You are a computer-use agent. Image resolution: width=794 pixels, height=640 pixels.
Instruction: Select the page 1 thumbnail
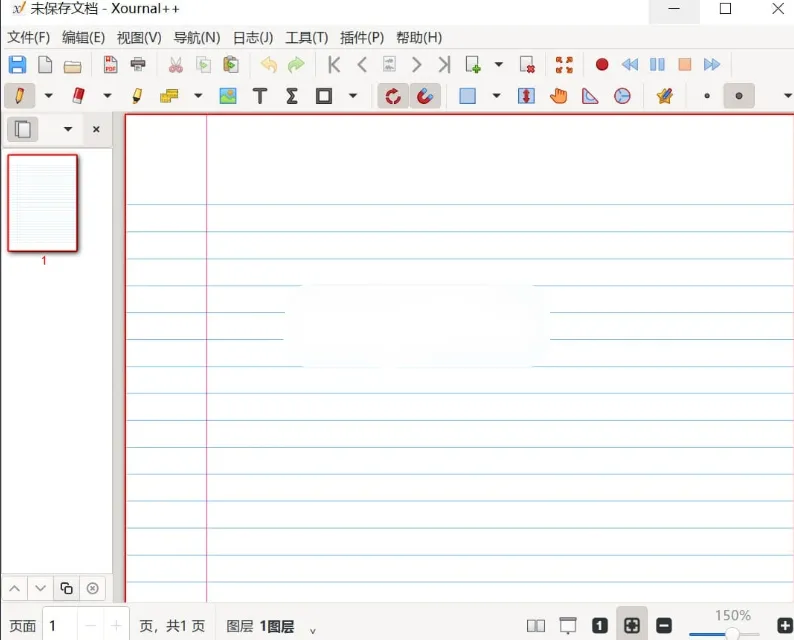(x=43, y=203)
